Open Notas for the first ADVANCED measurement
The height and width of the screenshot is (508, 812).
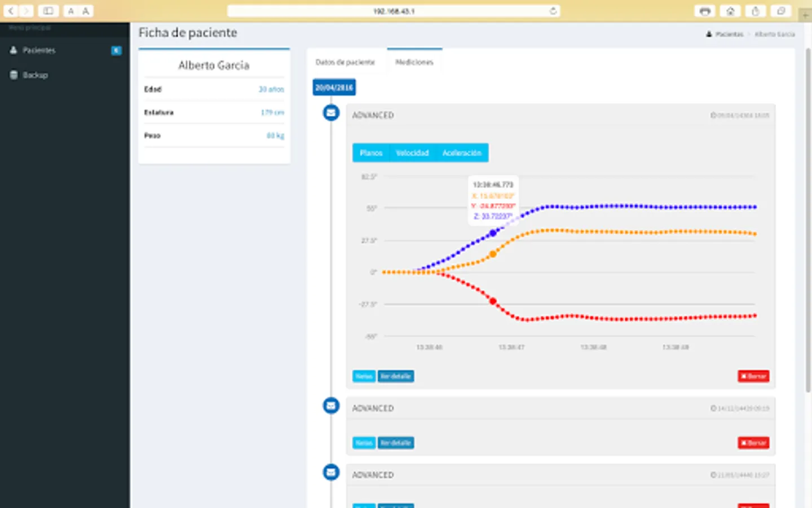tap(364, 376)
